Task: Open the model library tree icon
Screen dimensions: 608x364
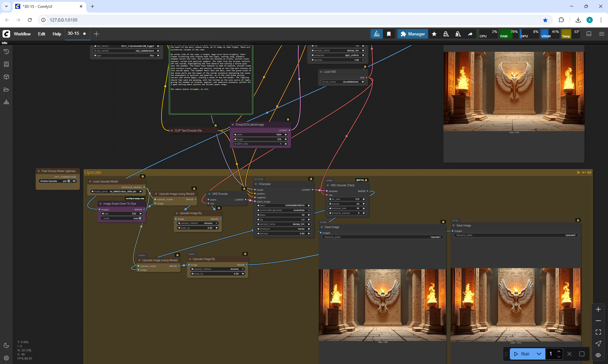Action: tap(6, 102)
